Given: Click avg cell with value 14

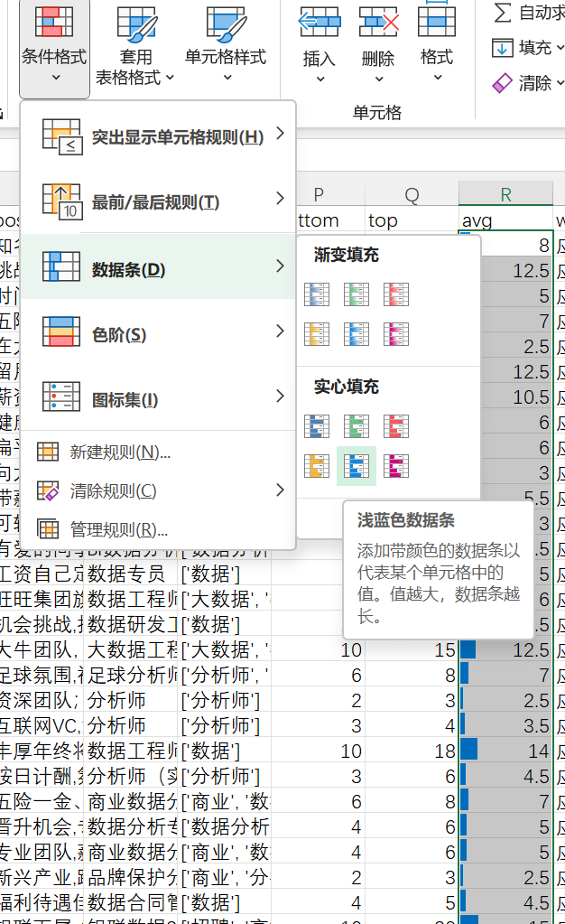Looking at the screenshot, I should point(505,751).
